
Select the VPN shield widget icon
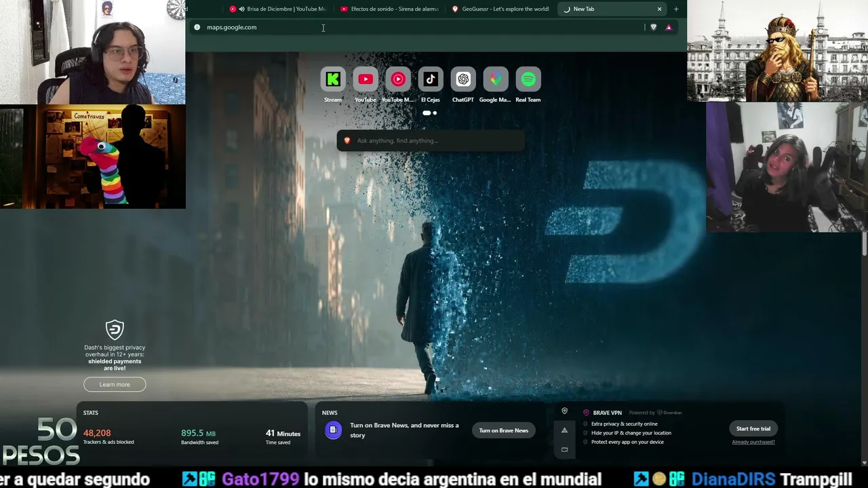[564, 411]
